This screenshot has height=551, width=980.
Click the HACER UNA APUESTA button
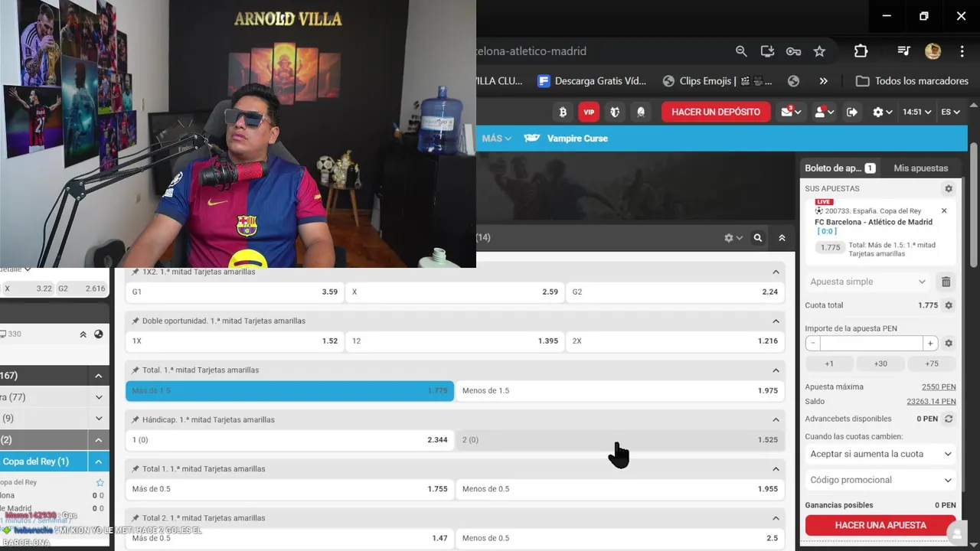[x=880, y=525]
